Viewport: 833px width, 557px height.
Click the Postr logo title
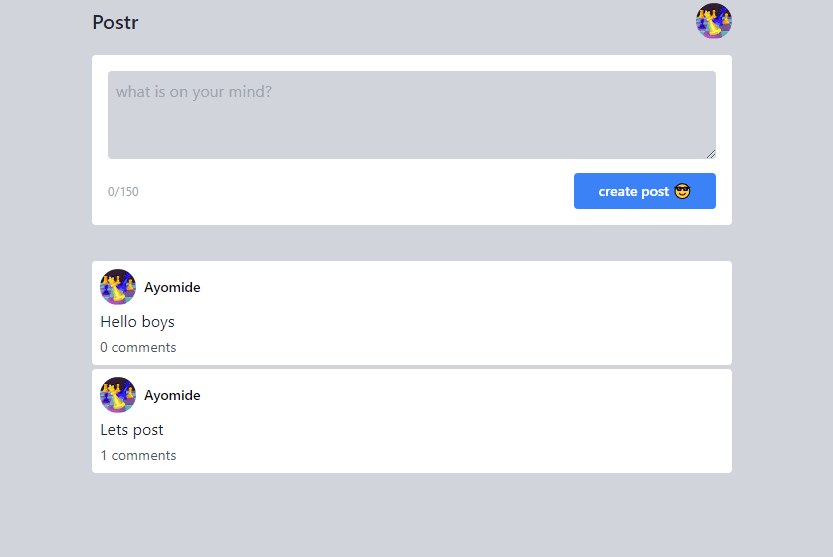(115, 22)
